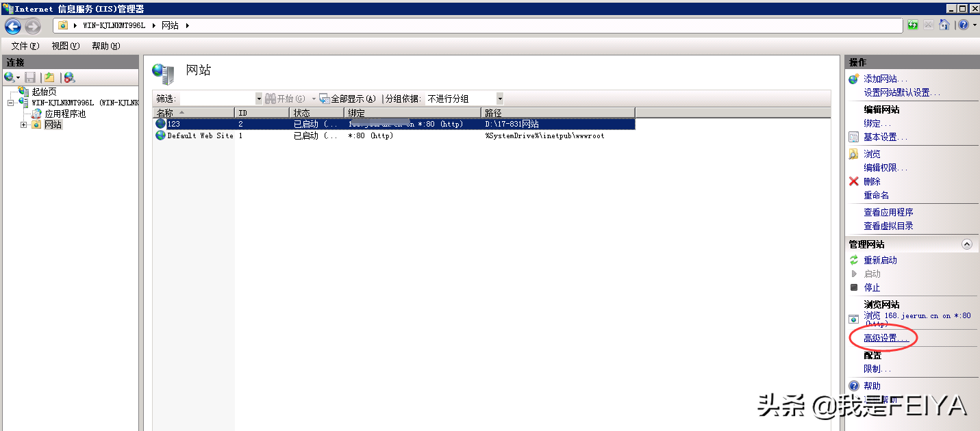Open the dropdown arrow next to 开始(G)
Screen dimensions: 980x431
click(314, 99)
